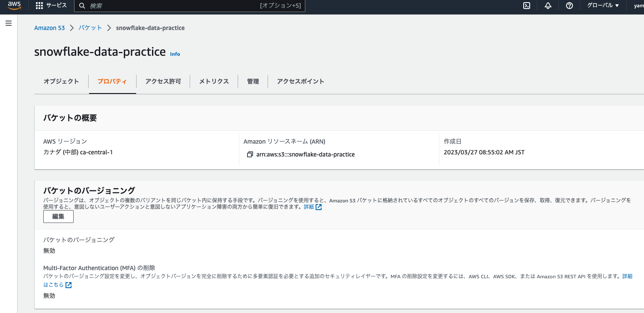Open the グローバル region dropdown
This screenshot has width=644, height=313.
(603, 6)
